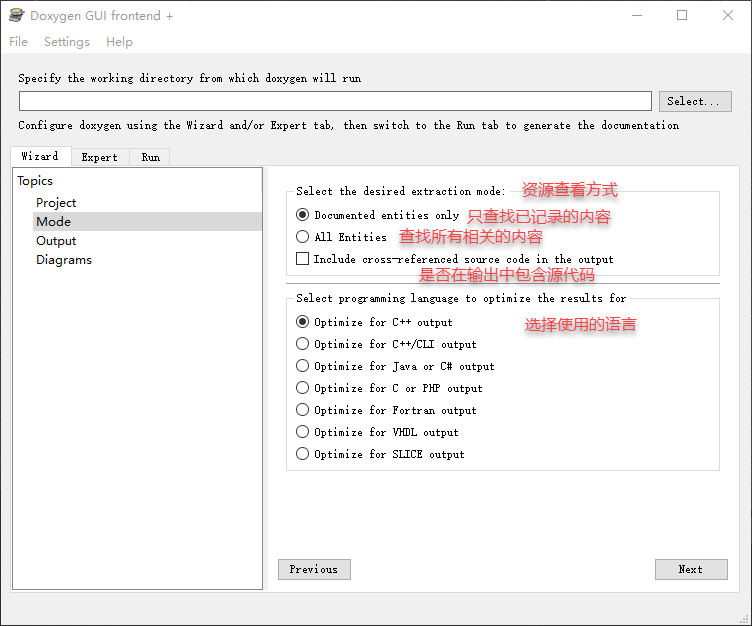This screenshot has width=752, height=626.
Task: Click the Next button
Action: coord(691,569)
